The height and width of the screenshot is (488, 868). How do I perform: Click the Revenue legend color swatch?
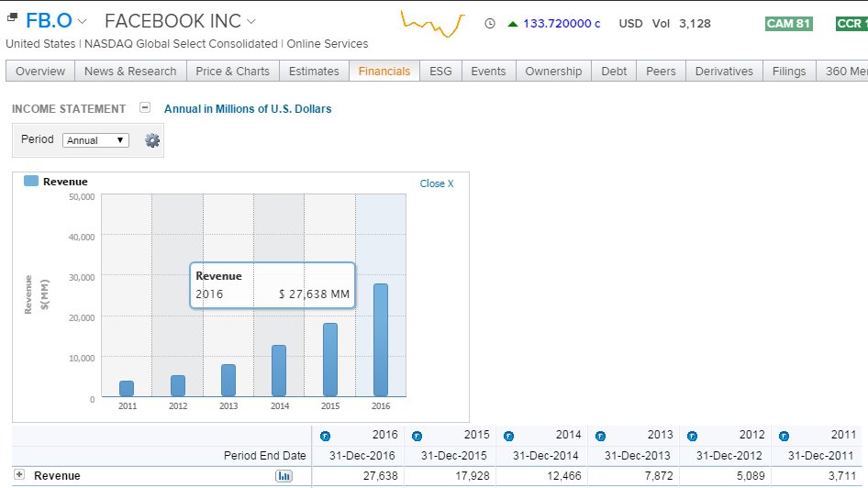click(31, 181)
